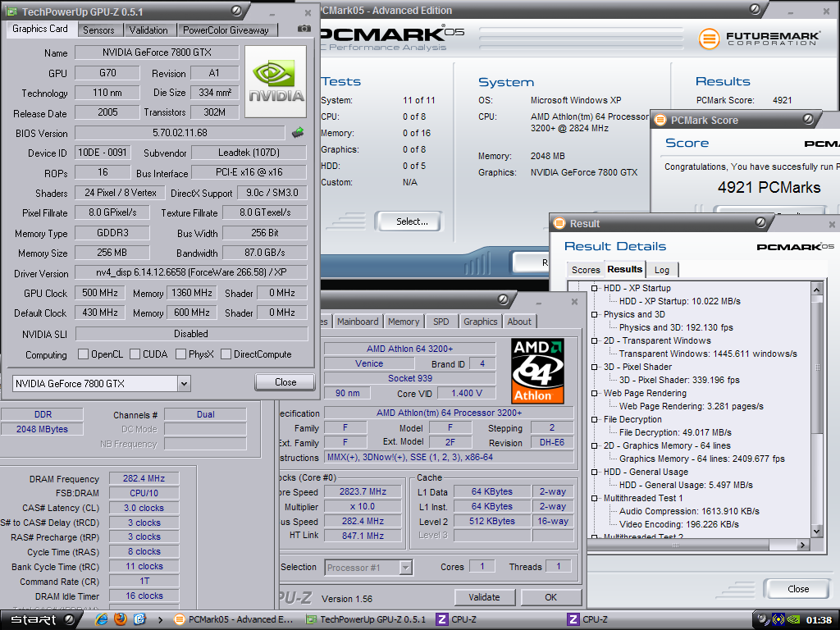
Task: Click OK in CPU-Z
Action: [x=550, y=597]
